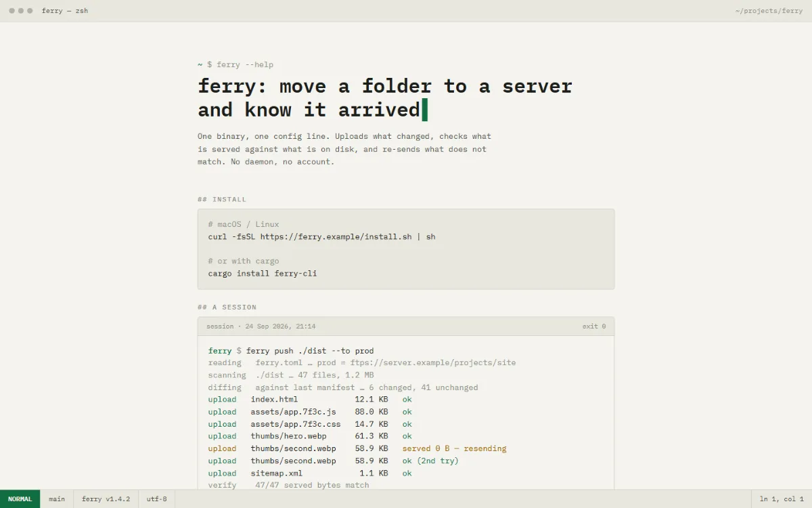This screenshot has width=812, height=508.
Task: Click the 'diffing against last manifest' line
Action: pyautogui.click(x=343, y=388)
